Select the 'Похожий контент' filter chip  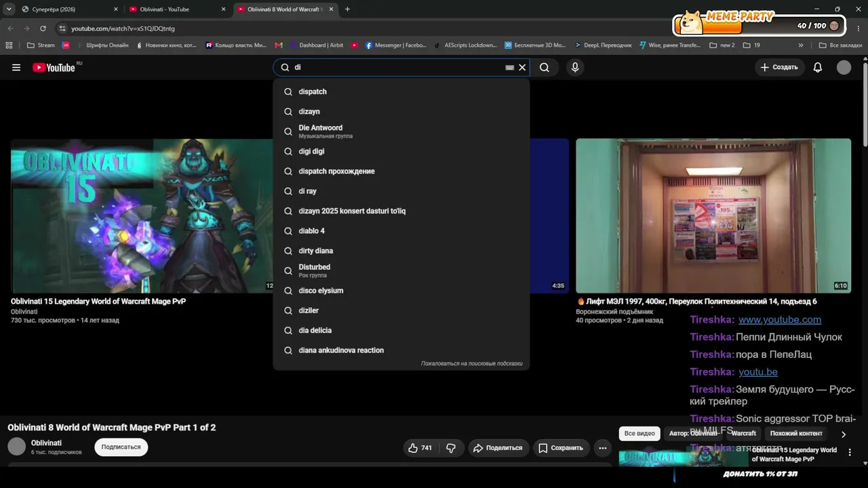tap(796, 434)
